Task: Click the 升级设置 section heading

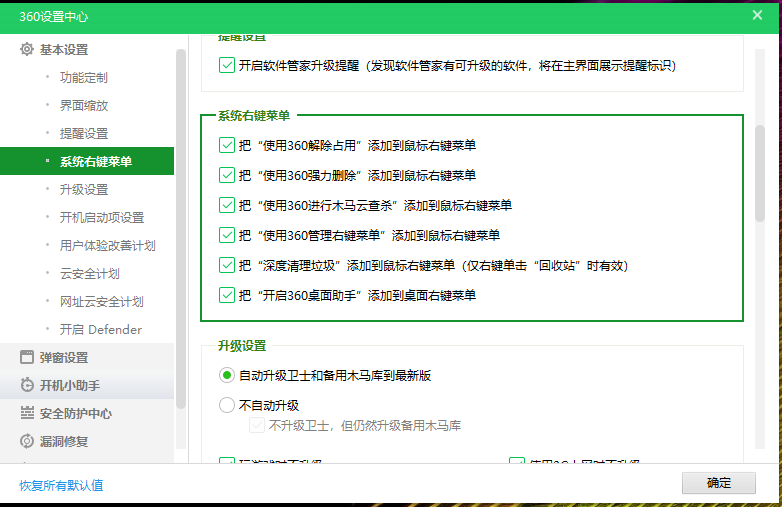Action: point(242,345)
